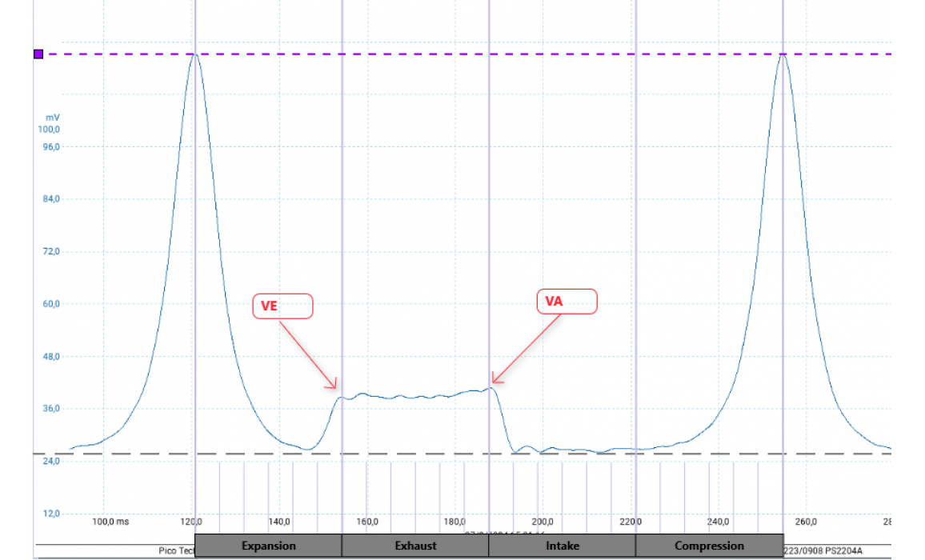Click the 60,0 voltage axis label
925x560 pixels.
(50, 304)
